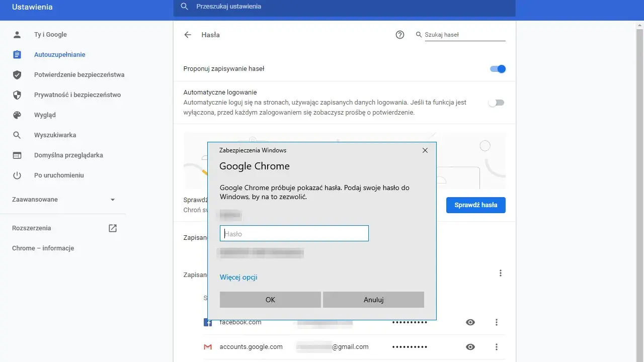Open Domyślna przeglądarka settings section
This screenshot has width=644, height=362.
pyautogui.click(x=68, y=155)
